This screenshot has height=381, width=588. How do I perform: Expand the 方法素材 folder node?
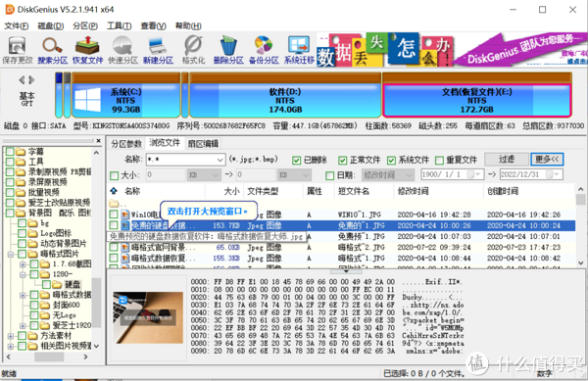coord(11,336)
